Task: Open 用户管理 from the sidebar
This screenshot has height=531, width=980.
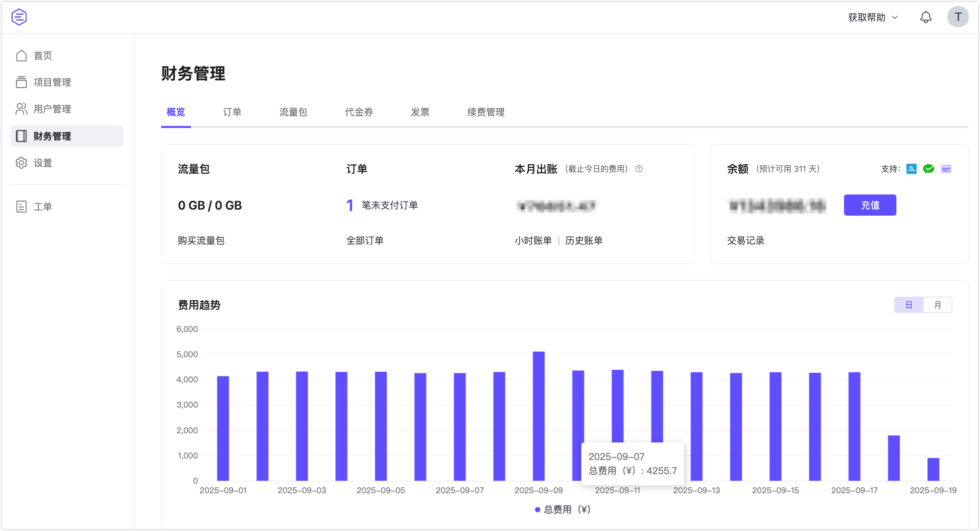Action: click(x=21, y=109)
